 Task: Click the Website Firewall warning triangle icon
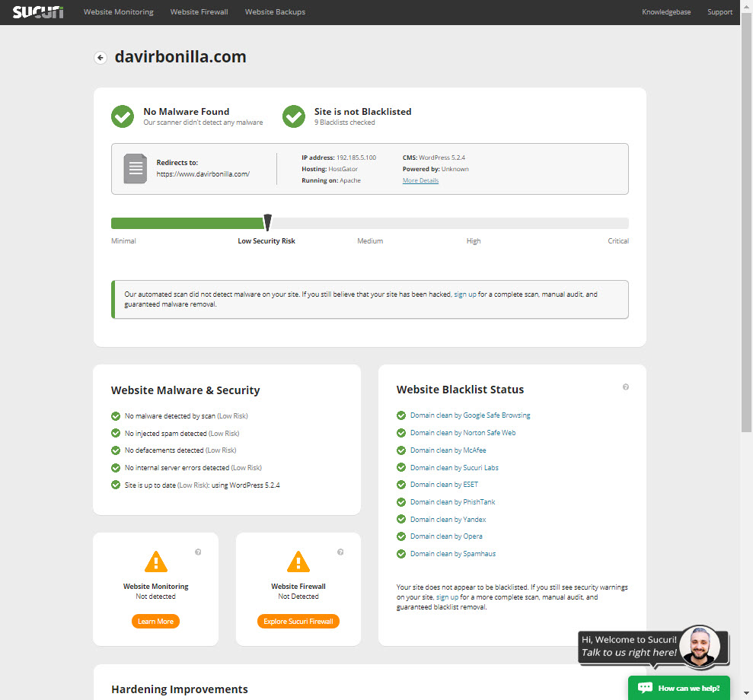298,563
